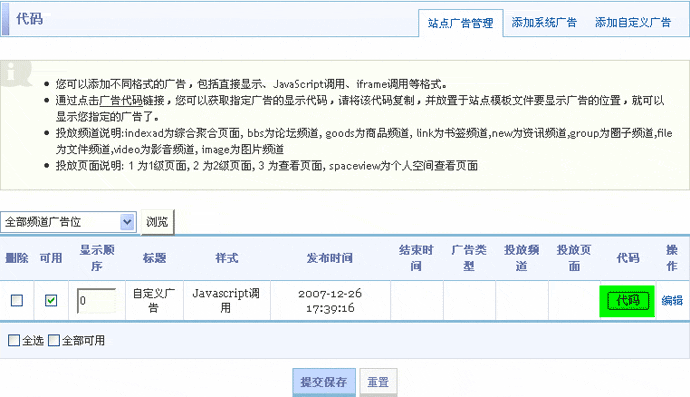Click the 删除 column header
Viewport: 690px width, 397px height.
(17, 258)
